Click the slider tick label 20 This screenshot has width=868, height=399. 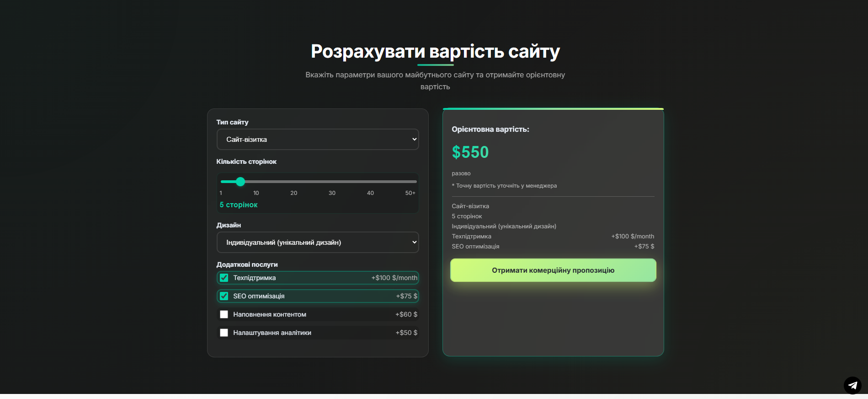tap(294, 193)
